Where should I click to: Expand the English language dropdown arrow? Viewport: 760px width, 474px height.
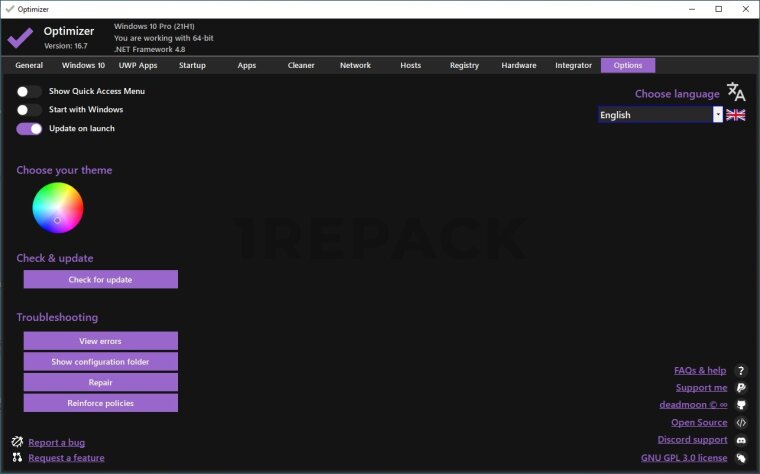tap(718, 115)
